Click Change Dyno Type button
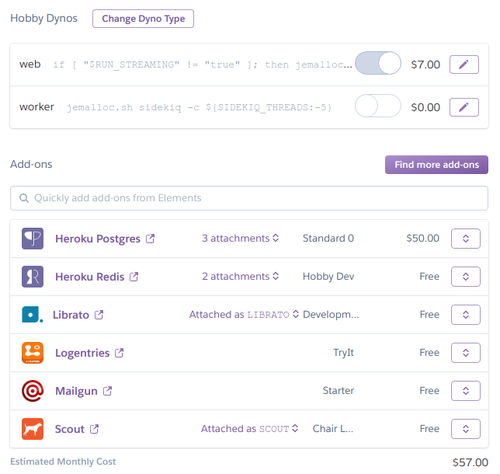This screenshot has width=500, height=474. pos(143,19)
